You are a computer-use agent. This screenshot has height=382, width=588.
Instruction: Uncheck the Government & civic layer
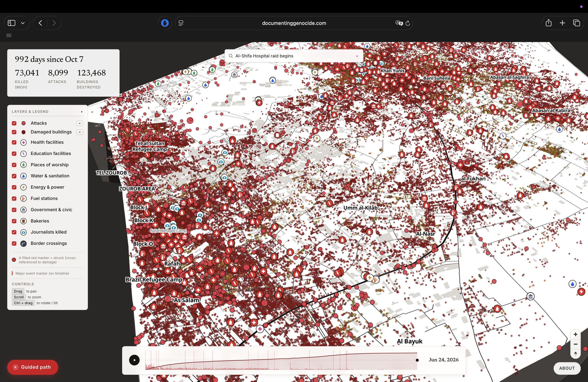click(14, 210)
